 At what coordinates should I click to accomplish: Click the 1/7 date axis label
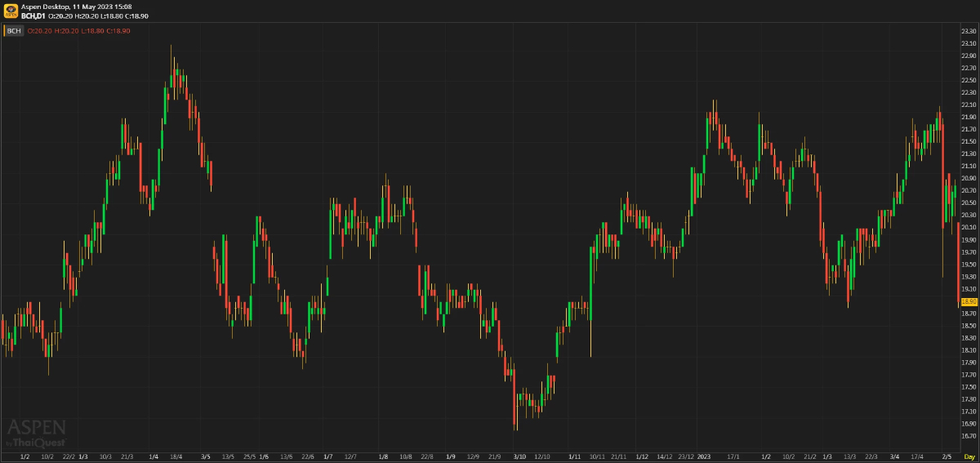tap(327, 456)
